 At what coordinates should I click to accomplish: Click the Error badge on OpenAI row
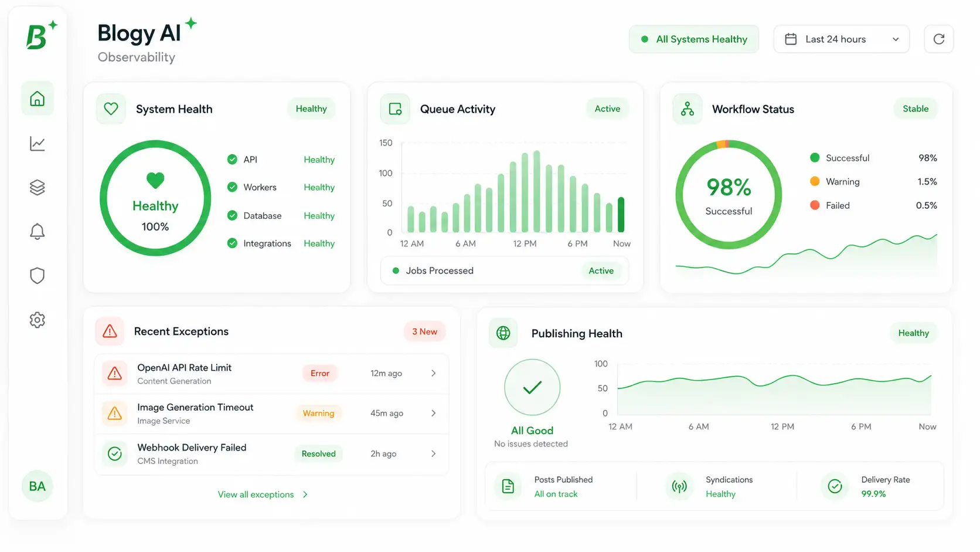click(320, 373)
